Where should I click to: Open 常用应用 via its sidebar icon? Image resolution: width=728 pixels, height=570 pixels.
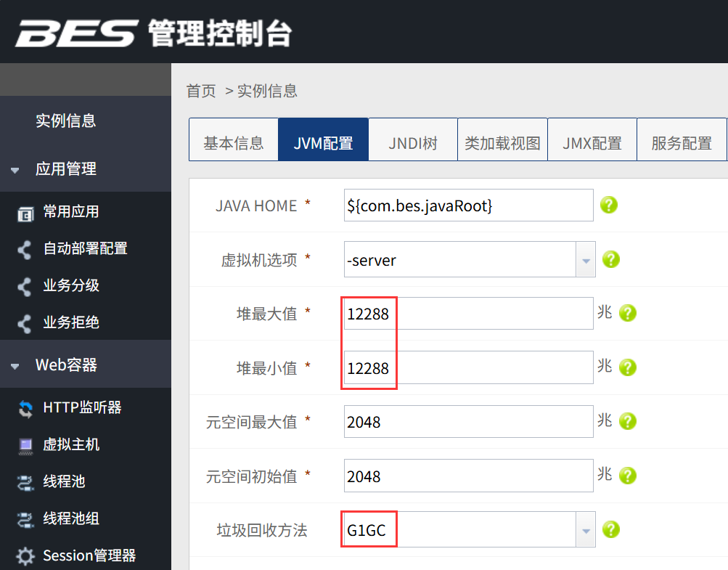click(x=25, y=213)
